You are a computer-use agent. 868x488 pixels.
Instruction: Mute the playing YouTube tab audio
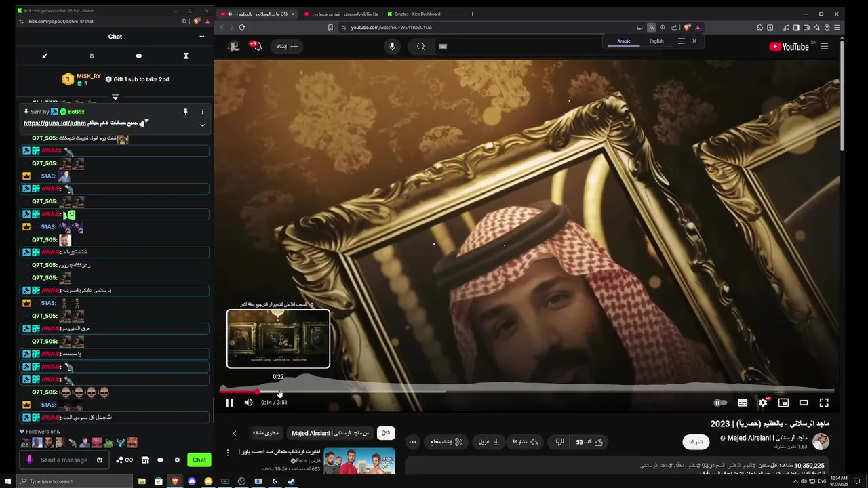(229, 14)
